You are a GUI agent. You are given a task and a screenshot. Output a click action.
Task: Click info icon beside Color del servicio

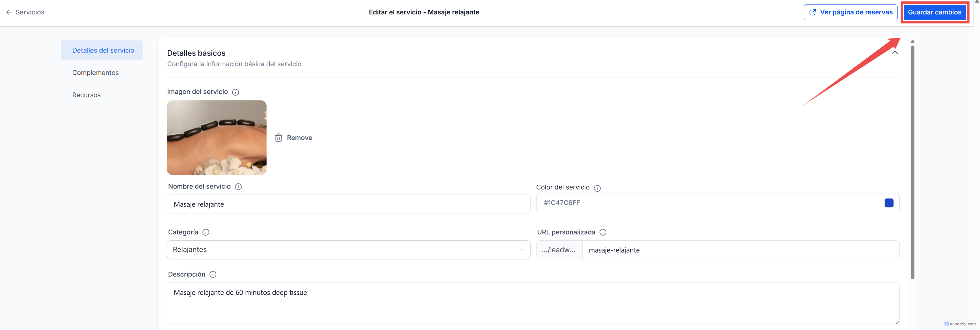click(x=597, y=188)
